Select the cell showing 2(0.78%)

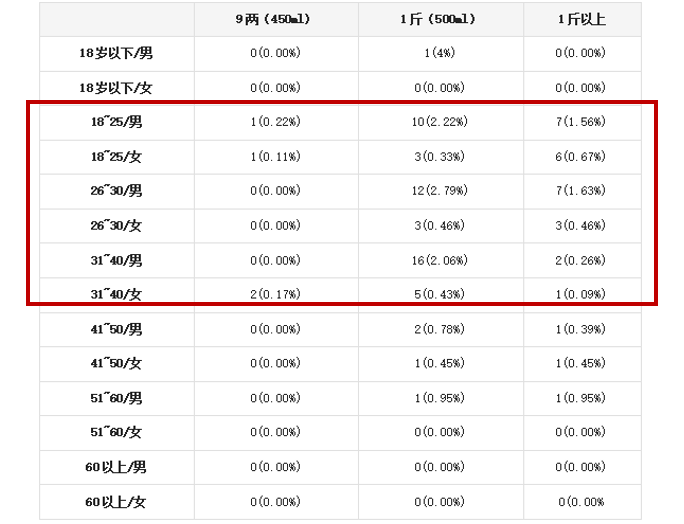[x=439, y=329]
